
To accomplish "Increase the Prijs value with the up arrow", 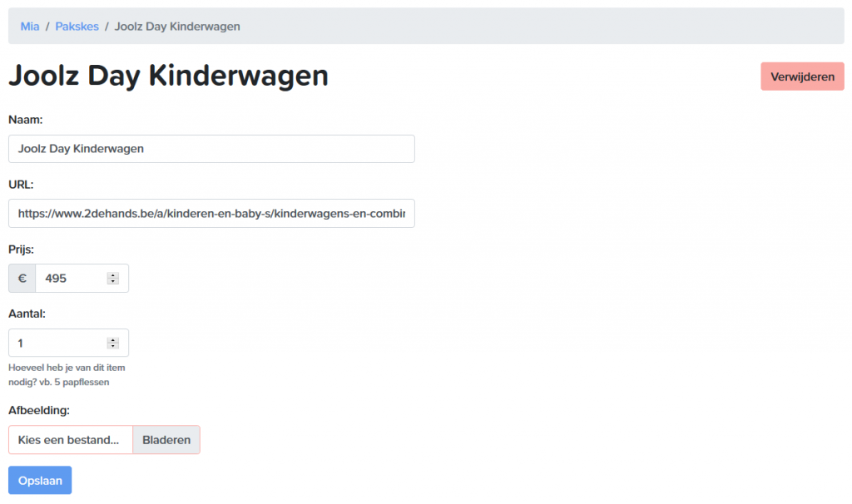I will pyautogui.click(x=113, y=275).
